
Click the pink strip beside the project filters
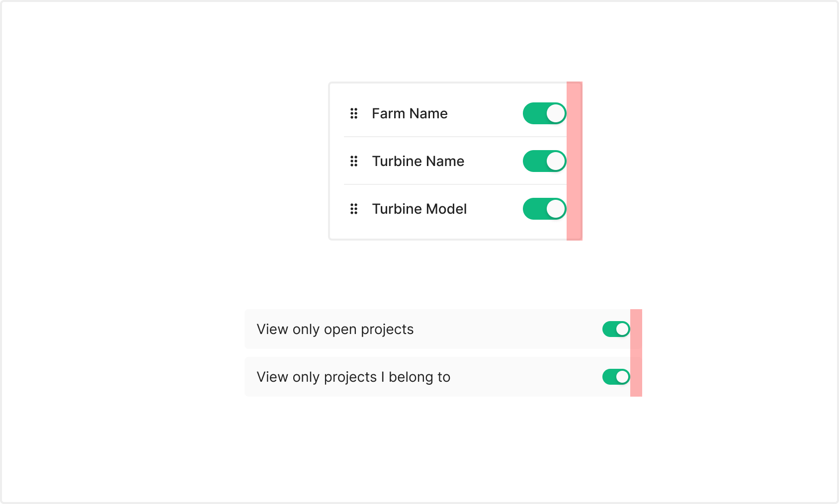[636, 353]
